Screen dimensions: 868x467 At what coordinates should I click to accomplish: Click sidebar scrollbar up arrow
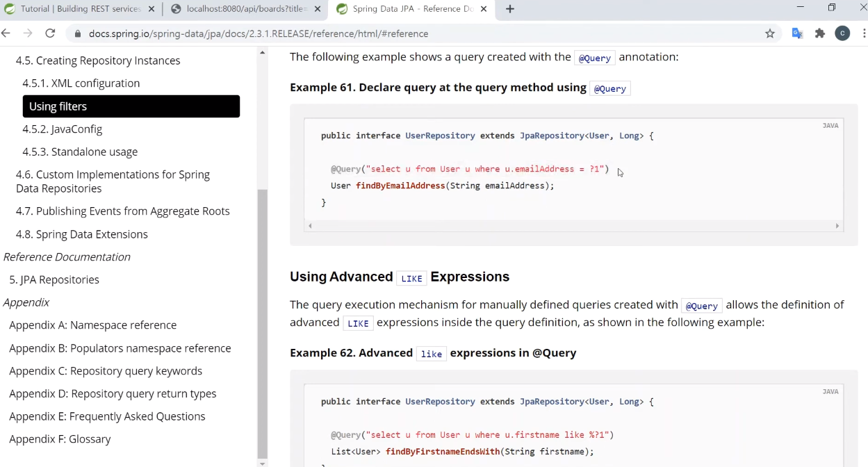coord(262,53)
